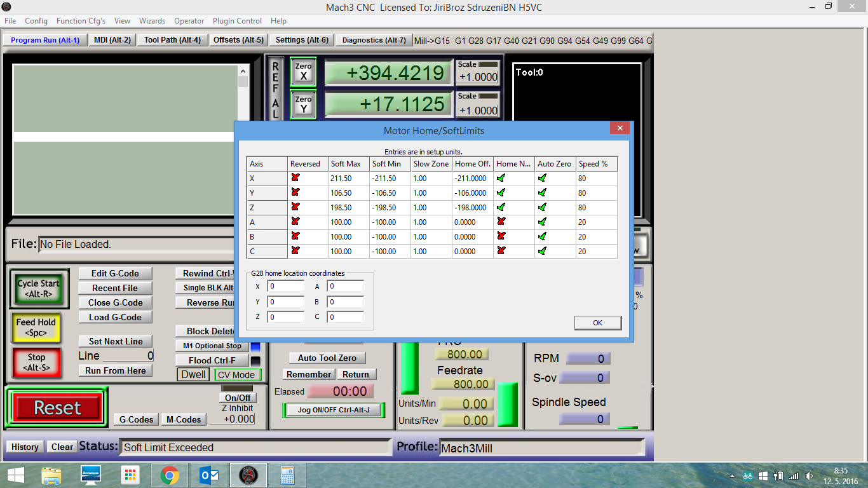This screenshot has width=868, height=488.
Task: Open the Wizards menu
Action: [x=152, y=21]
